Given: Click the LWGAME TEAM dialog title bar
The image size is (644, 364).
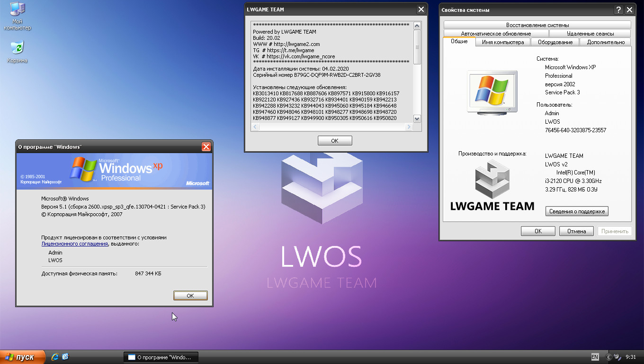Looking at the screenshot, I should [336, 9].
